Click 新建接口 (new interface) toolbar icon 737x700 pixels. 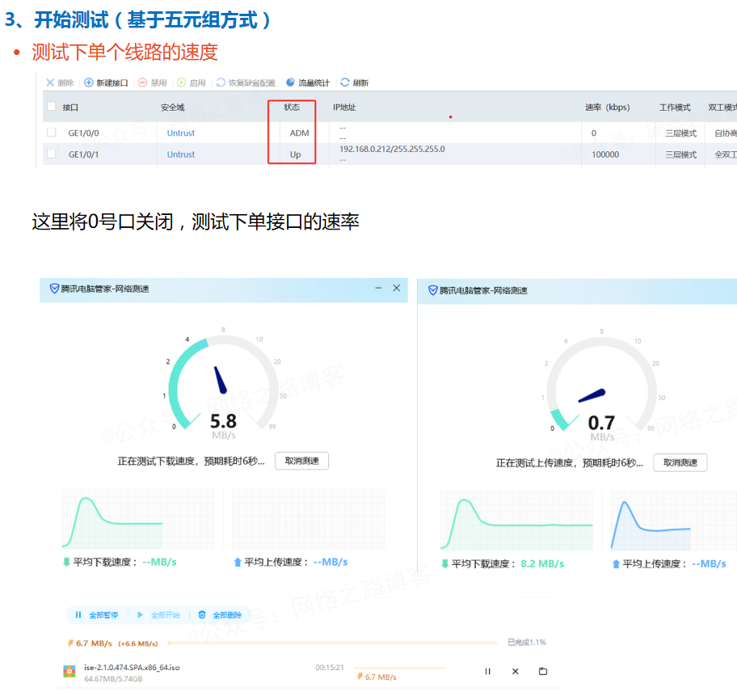(x=89, y=82)
